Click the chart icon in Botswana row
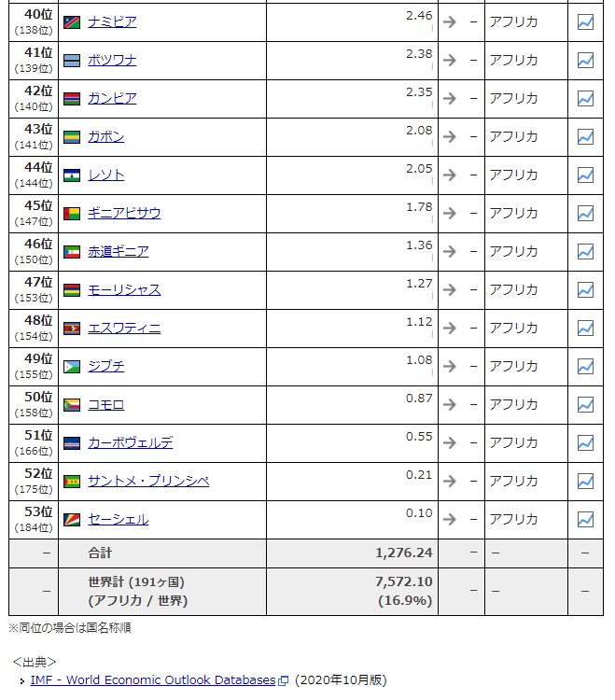 [585, 60]
